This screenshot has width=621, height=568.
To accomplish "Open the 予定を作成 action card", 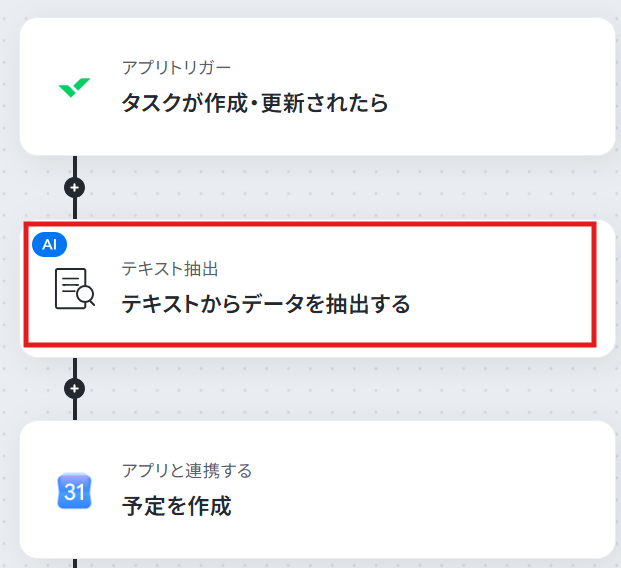I will point(318,490).
